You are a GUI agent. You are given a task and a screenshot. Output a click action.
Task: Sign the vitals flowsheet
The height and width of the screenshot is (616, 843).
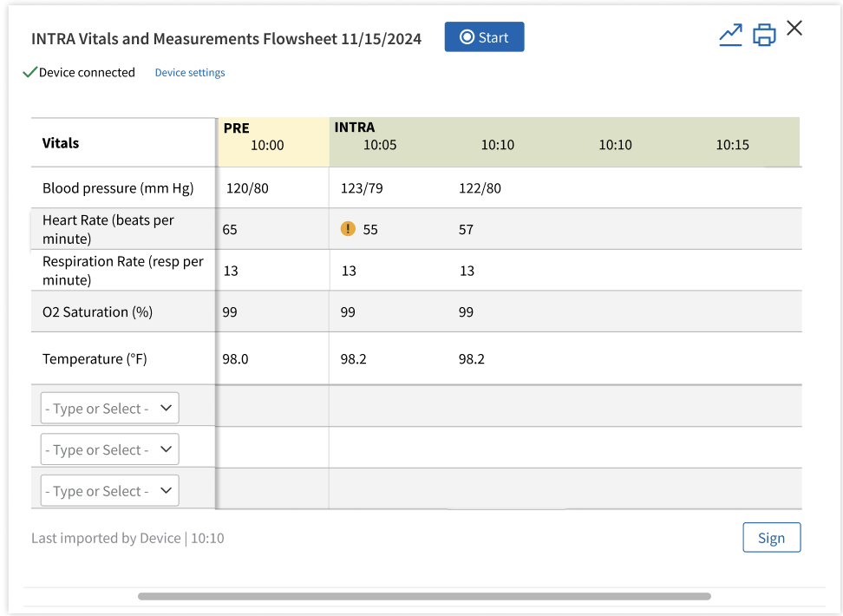tap(772, 537)
